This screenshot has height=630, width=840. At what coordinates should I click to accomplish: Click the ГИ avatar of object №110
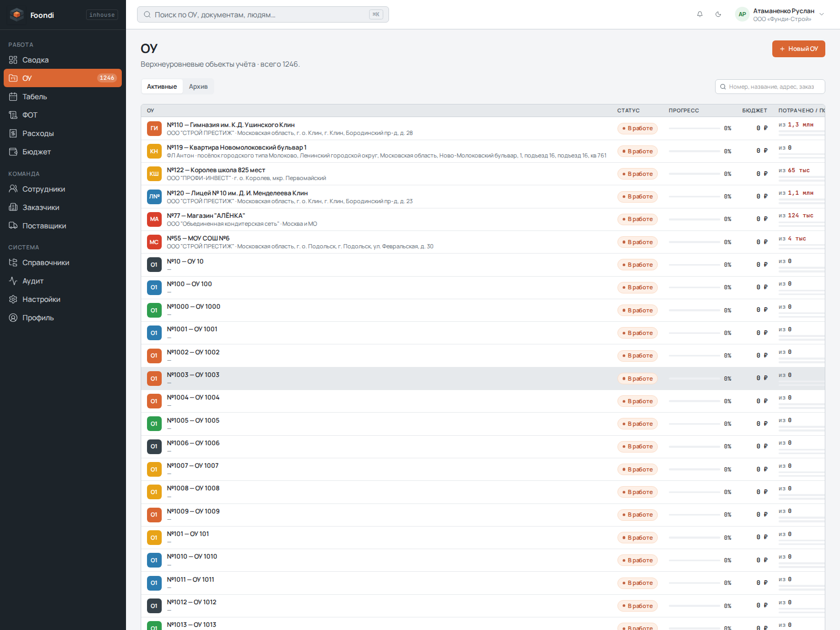[x=154, y=128]
